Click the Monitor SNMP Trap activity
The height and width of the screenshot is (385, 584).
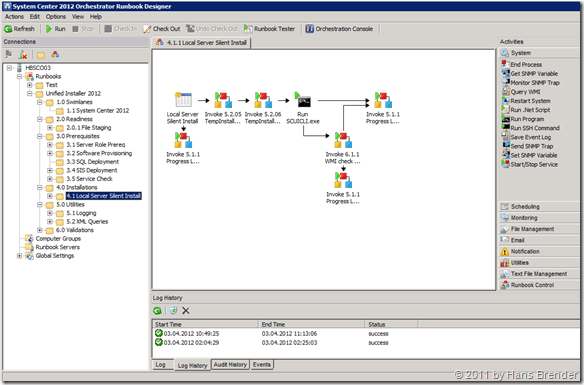tap(530, 83)
